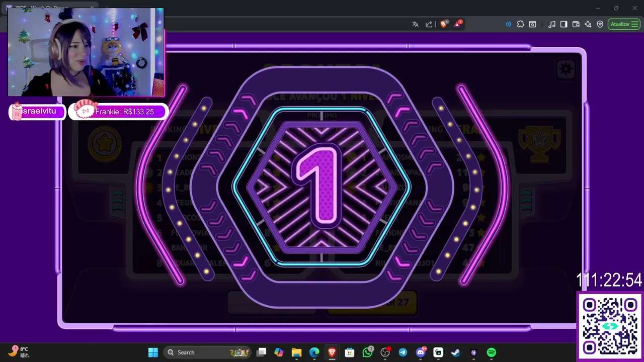Open OBS Studio from taskbar
This screenshot has height=362, width=644.
click(385, 352)
